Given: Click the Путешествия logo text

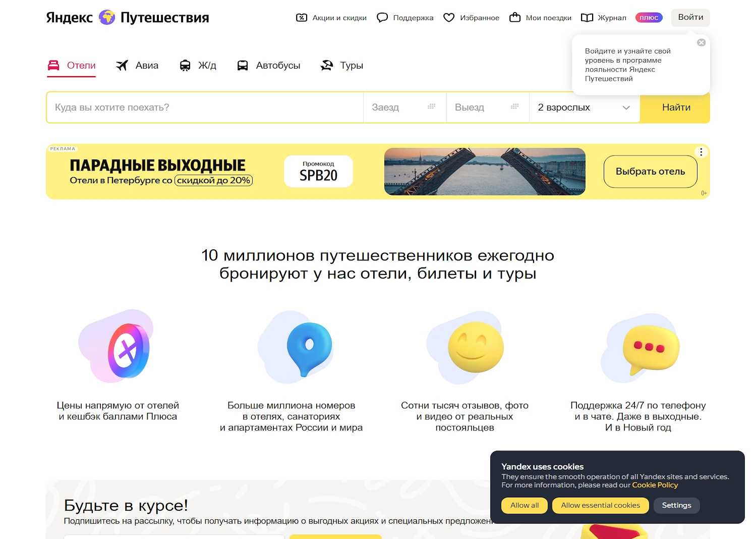Looking at the screenshot, I should tap(164, 18).
